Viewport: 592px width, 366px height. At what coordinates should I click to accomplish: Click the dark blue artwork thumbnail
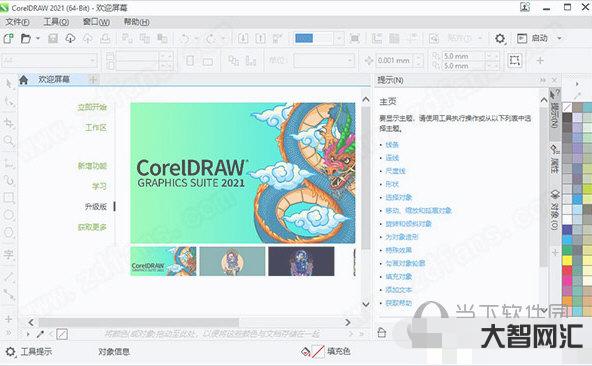[x=301, y=261]
